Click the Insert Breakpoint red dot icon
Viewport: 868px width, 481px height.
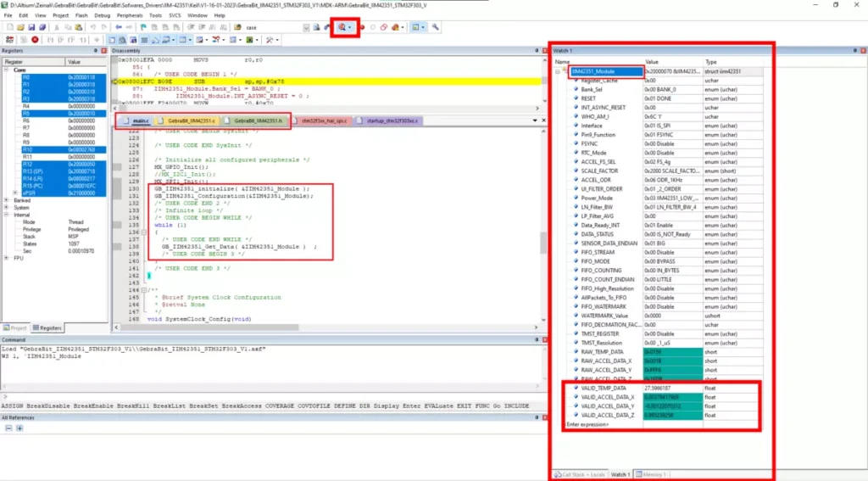360,27
